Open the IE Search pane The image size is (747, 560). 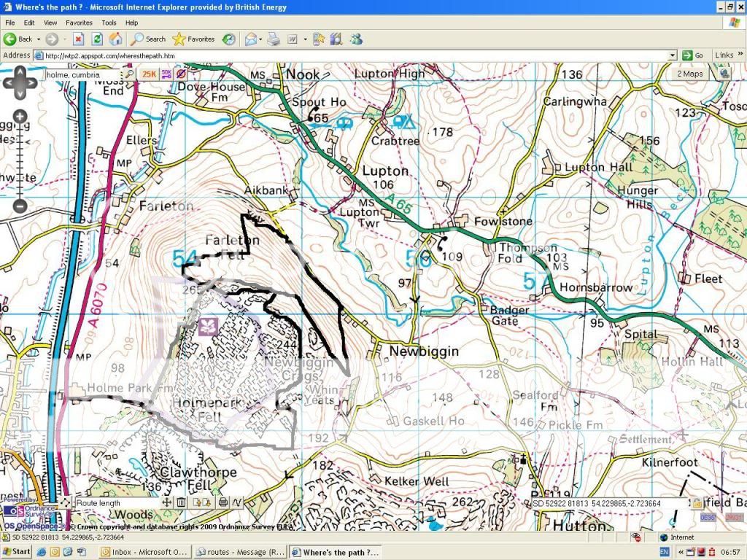149,39
